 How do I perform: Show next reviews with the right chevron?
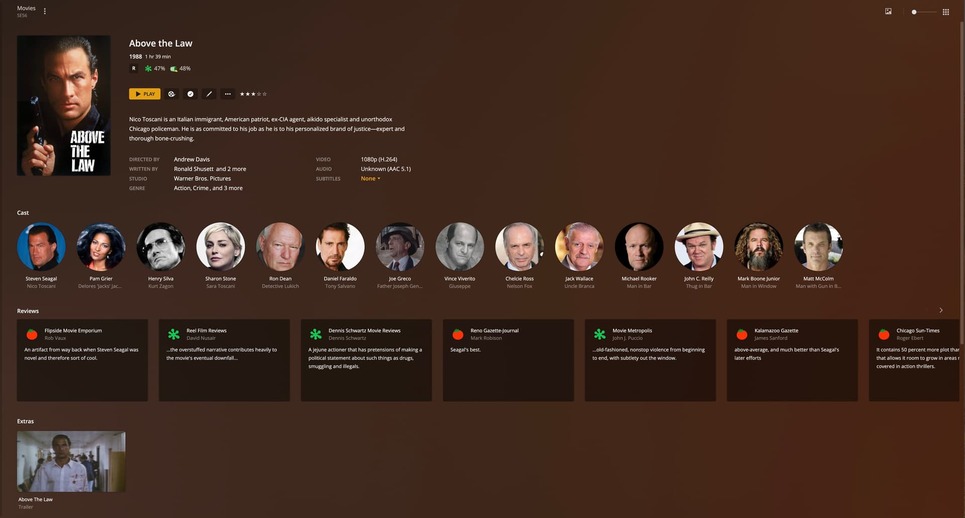tap(941, 310)
